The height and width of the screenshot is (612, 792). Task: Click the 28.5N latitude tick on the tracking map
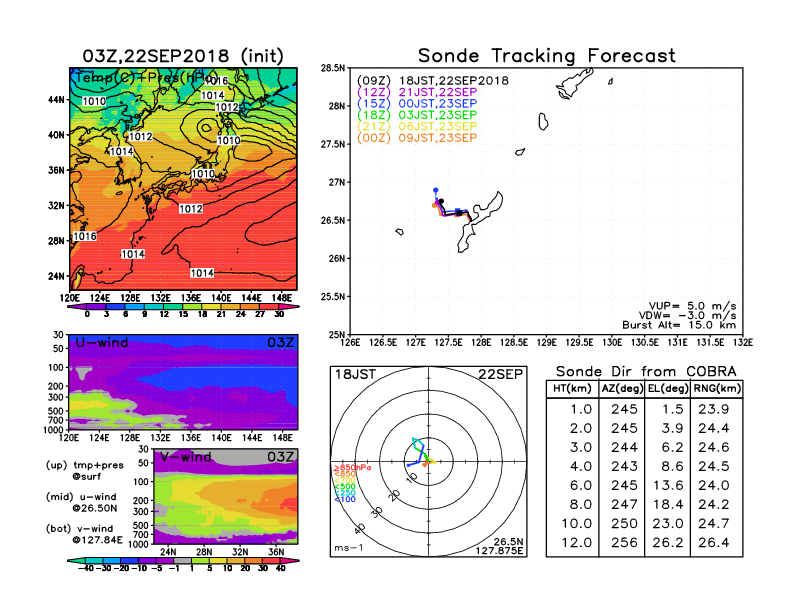[x=333, y=68]
